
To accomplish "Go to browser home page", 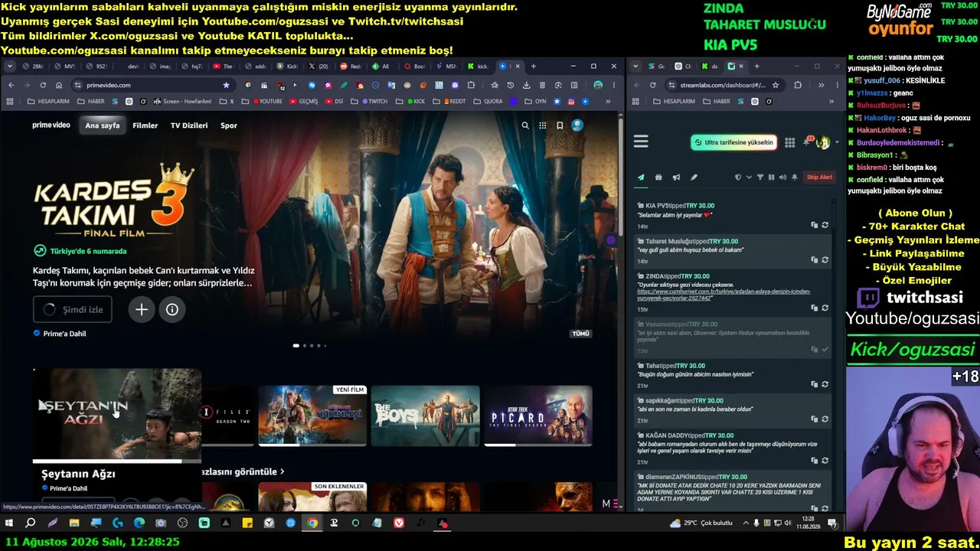I will (x=59, y=85).
